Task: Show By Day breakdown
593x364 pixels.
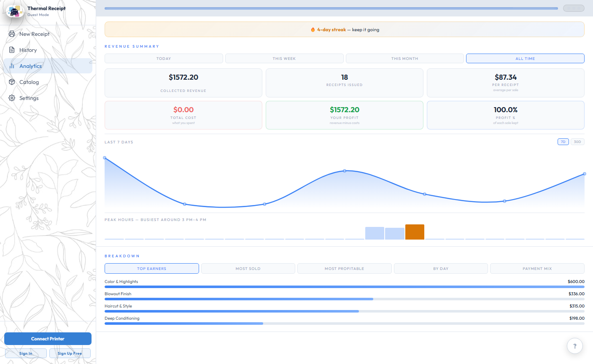Action: [441, 268]
